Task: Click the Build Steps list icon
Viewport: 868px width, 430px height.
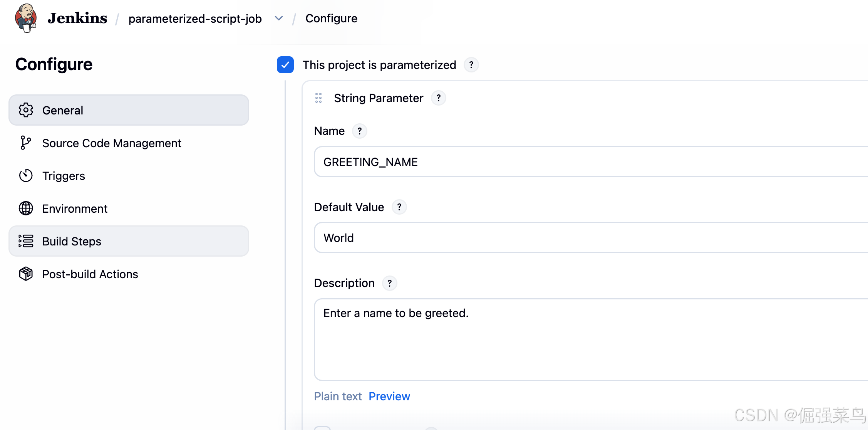Action: 26,241
